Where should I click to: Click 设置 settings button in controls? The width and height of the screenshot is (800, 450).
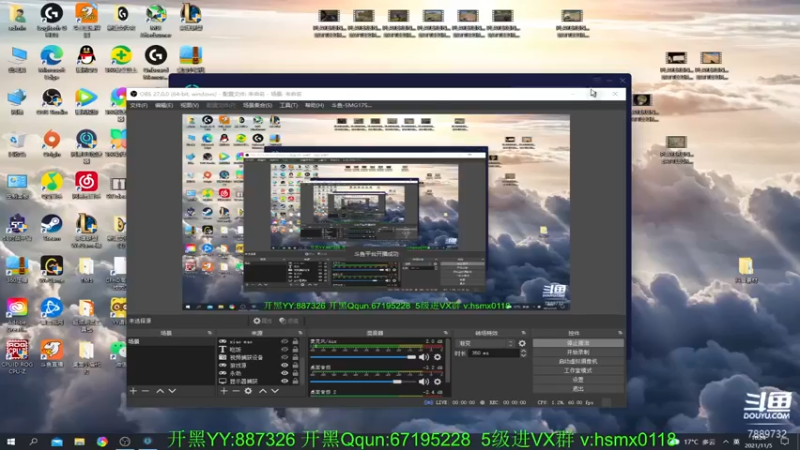click(x=578, y=380)
